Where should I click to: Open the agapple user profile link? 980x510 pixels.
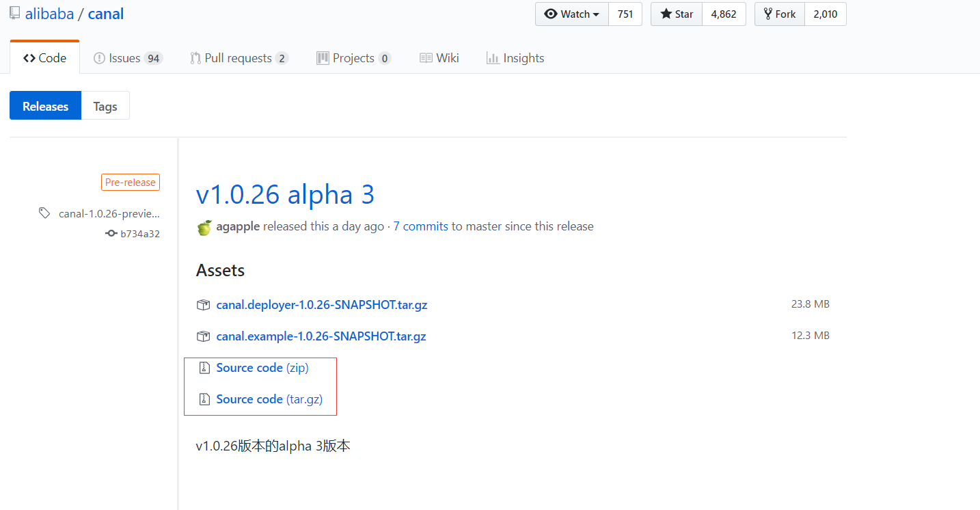[x=238, y=226]
